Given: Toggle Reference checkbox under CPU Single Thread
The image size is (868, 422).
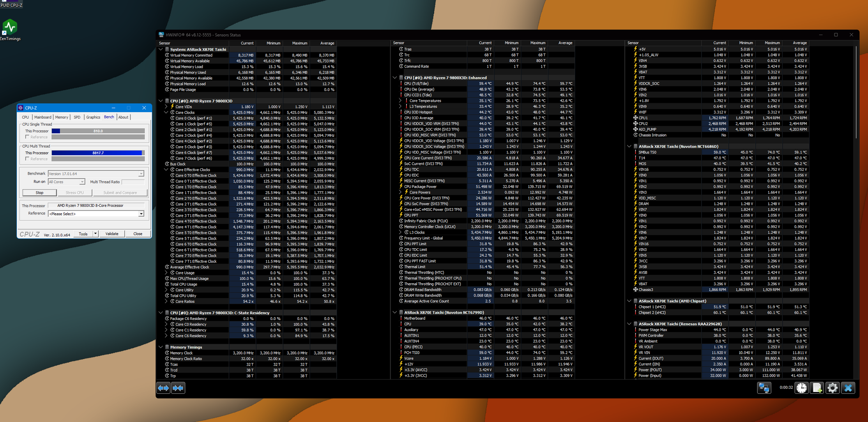Looking at the screenshot, I should (27, 137).
